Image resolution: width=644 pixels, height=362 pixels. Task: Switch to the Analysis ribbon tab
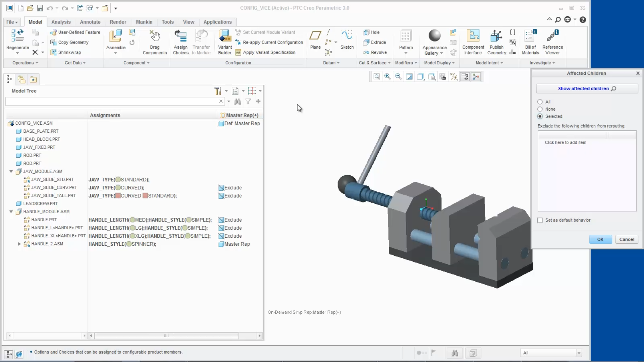(x=61, y=22)
